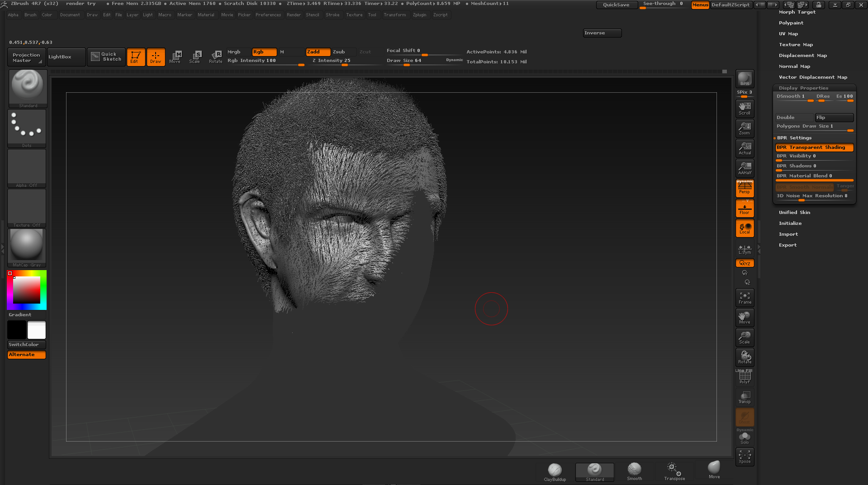
Task: Select the Scroll canvas tool
Action: pyautogui.click(x=745, y=108)
